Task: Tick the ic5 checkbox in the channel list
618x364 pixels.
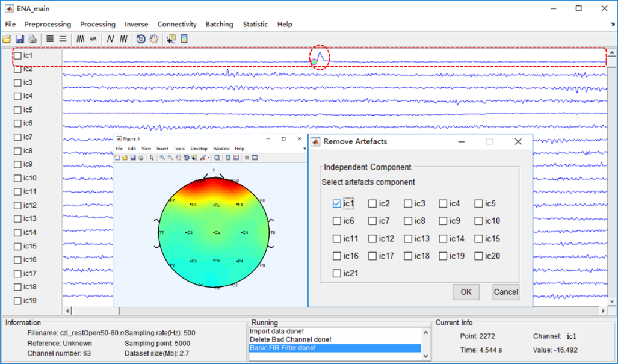Action: (17, 110)
